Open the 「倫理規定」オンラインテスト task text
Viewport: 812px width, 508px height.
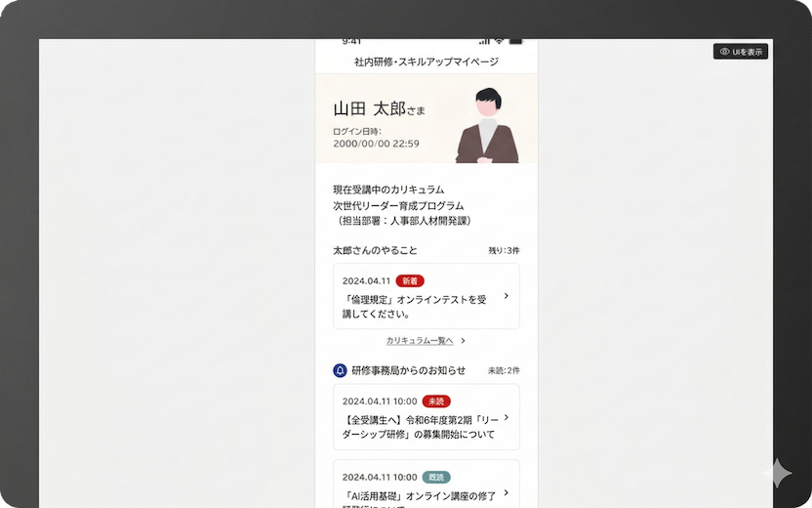pos(414,307)
